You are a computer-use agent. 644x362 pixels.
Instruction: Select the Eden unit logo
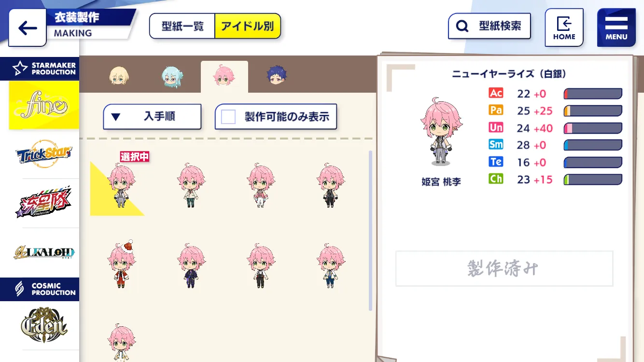44,325
